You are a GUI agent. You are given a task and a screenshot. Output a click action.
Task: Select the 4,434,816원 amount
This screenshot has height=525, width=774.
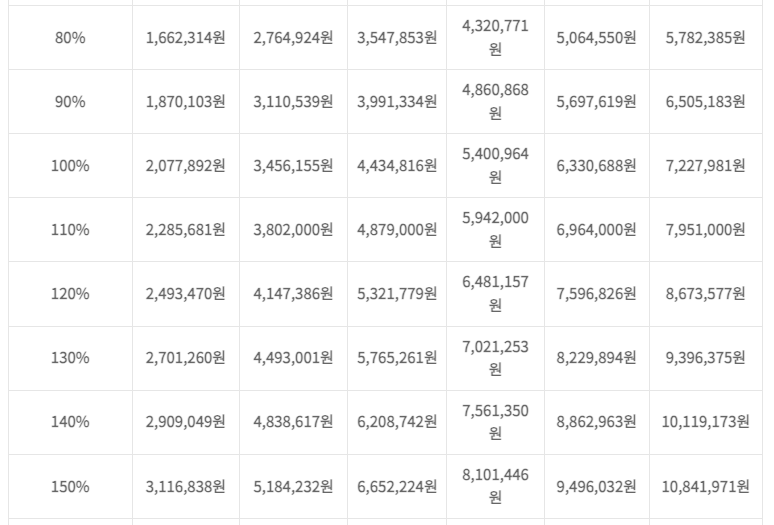397,166
